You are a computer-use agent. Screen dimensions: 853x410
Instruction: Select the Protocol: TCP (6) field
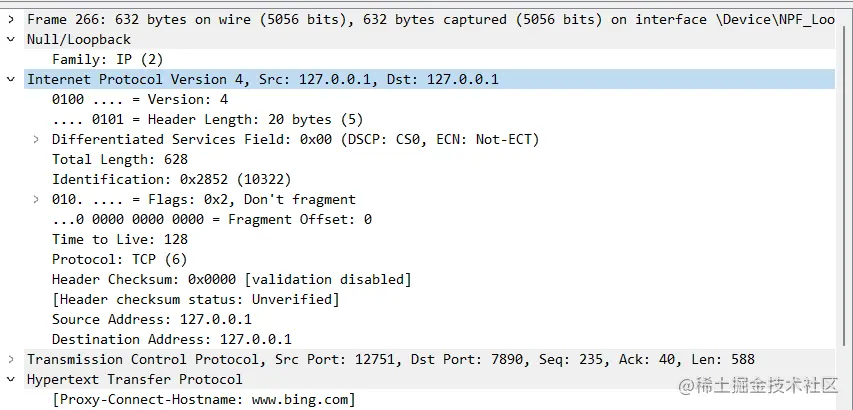click(120, 260)
